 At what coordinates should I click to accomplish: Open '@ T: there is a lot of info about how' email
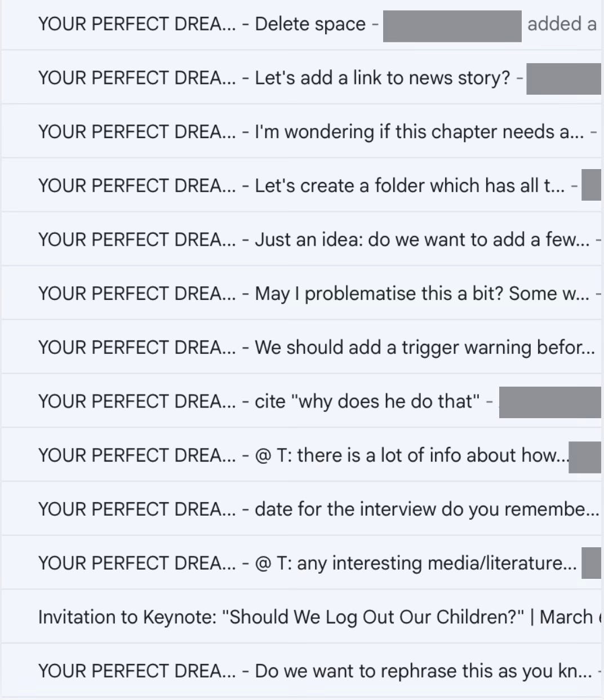click(302, 455)
